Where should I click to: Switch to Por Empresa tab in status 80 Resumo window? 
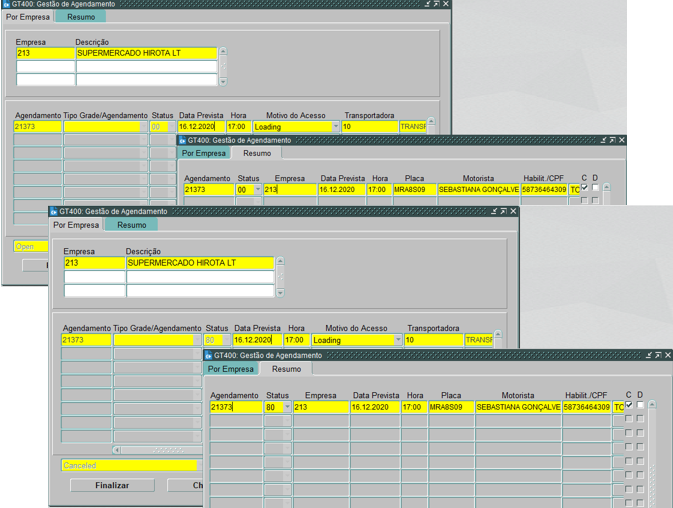click(230, 369)
